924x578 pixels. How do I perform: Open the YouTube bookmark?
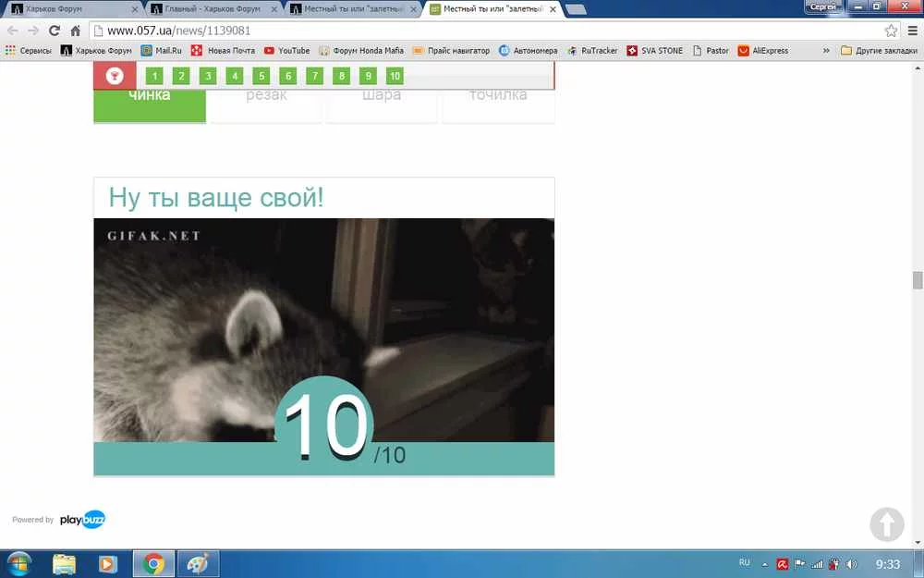point(287,51)
